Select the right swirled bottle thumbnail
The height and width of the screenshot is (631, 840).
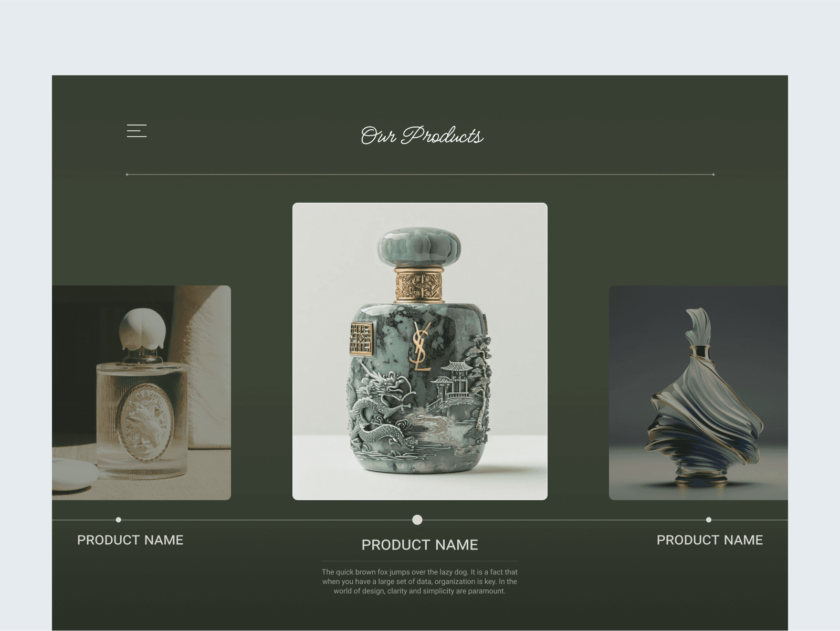pos(698,392)
